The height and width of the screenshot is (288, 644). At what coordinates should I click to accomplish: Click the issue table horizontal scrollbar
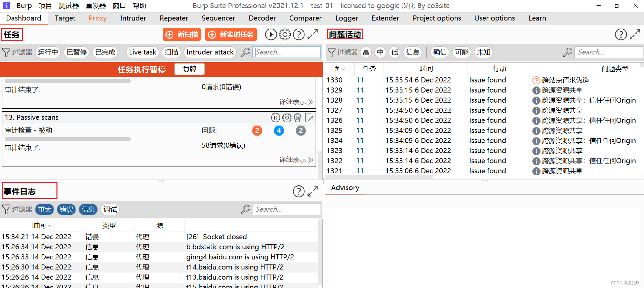click(379, 177)
